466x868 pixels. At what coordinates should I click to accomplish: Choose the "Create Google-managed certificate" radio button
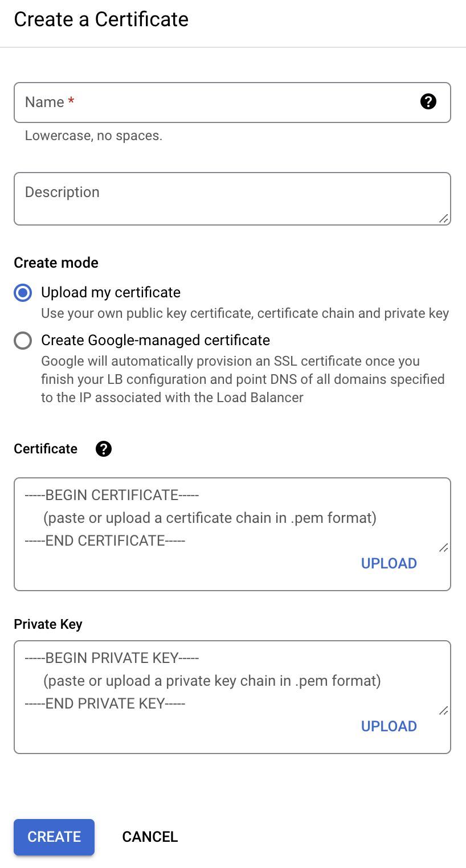click(23, 341)
